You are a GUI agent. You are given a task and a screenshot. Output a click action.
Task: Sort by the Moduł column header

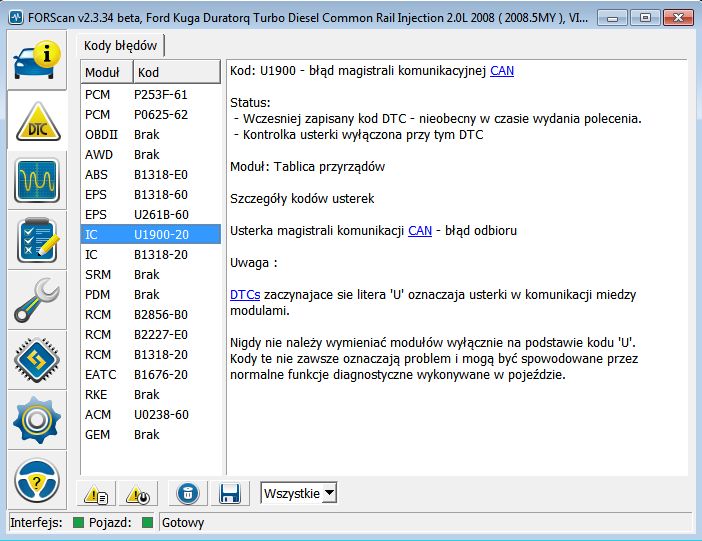click(x=107, y=72)
